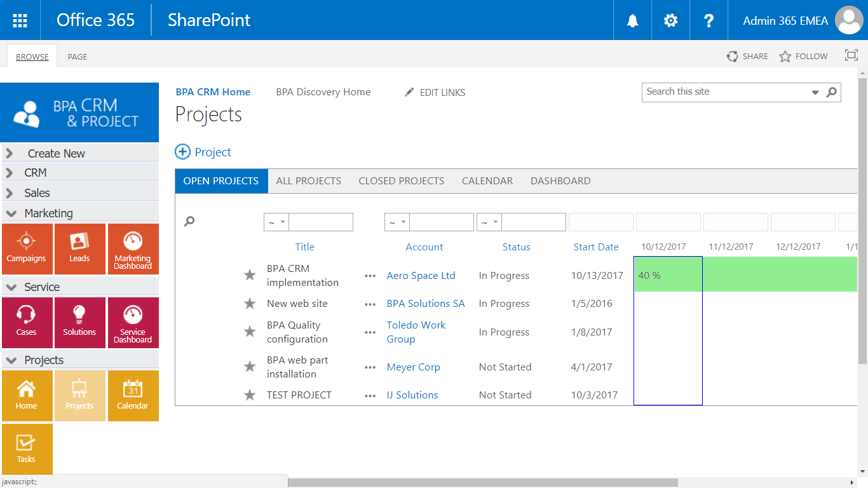Switch to the Closed Projects tab
The image size is (868, 488).
point(402,181)
